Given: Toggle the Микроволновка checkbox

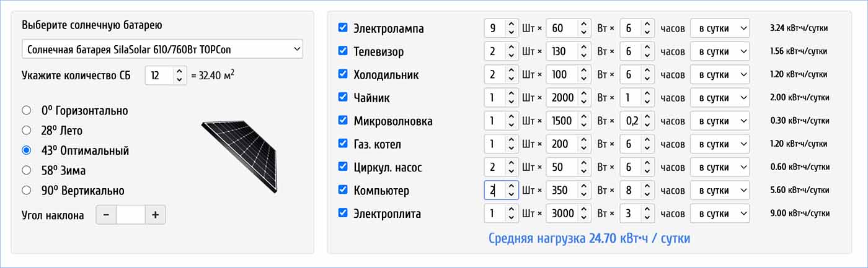Looking at the screenshot, I should coord(343,120).
